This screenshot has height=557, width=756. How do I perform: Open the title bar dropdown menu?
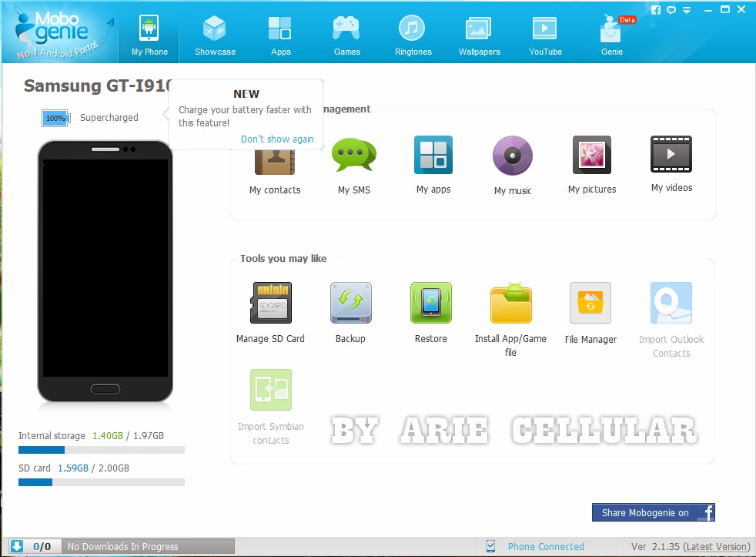[x=687, y=10]
